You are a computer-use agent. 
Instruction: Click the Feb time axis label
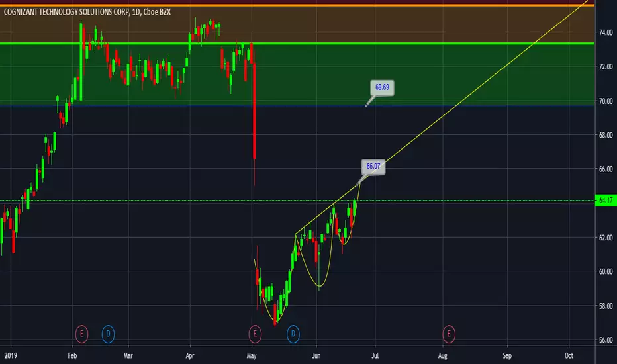[x=72, y=356]
